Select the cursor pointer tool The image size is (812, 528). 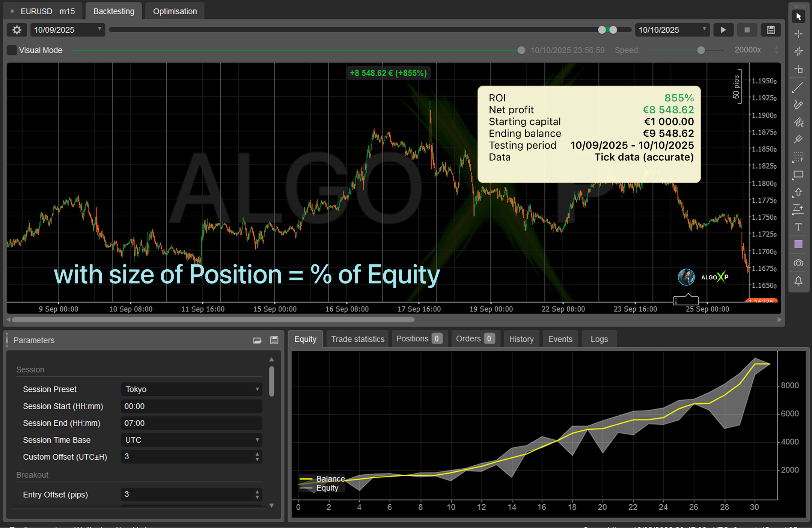pyautogui.click(x=798, y=17)
